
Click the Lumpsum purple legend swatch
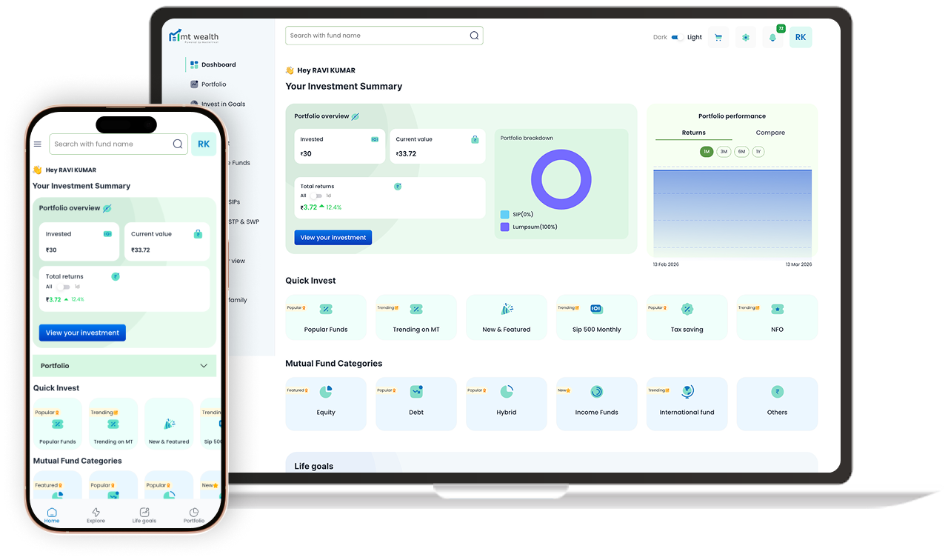tap(505, 227)
